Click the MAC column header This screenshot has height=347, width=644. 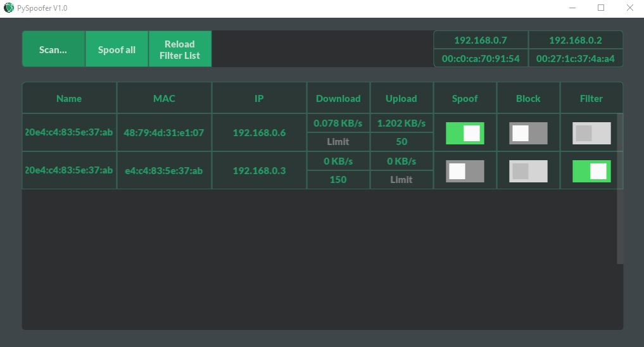pyautogui.click(x=164, y=98)
